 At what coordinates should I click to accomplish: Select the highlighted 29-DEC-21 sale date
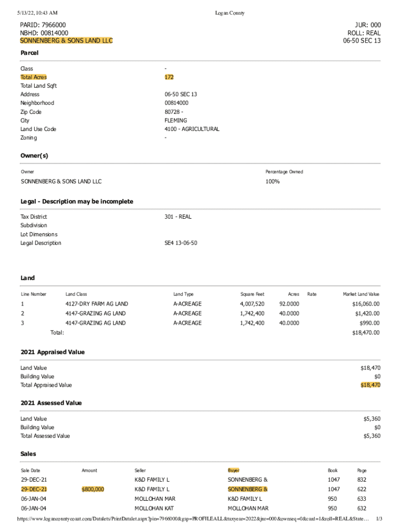pyautogui.click(x=34, y=489)
